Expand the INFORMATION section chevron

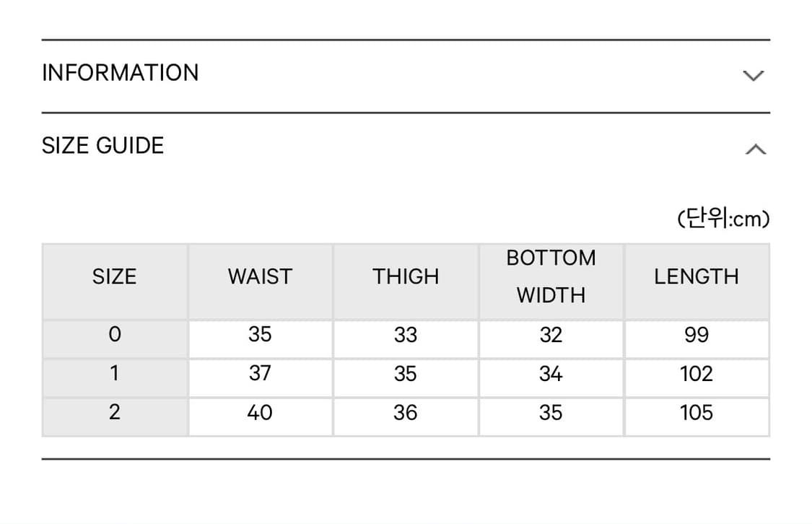[x=753, y=75]
